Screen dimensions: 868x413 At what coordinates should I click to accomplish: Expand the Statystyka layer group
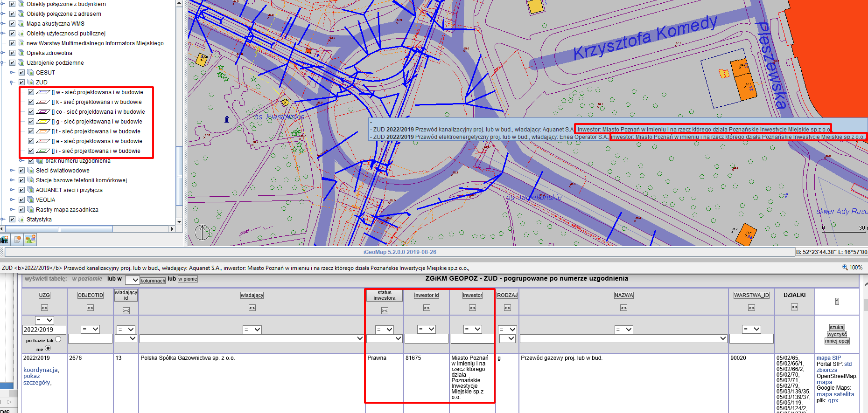point(3,220)
